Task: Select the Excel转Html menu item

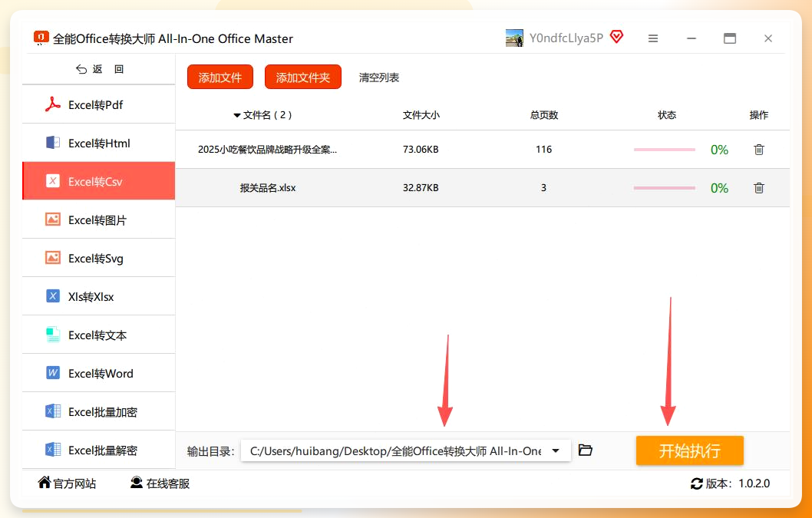Action: click(x=98, y=143)
